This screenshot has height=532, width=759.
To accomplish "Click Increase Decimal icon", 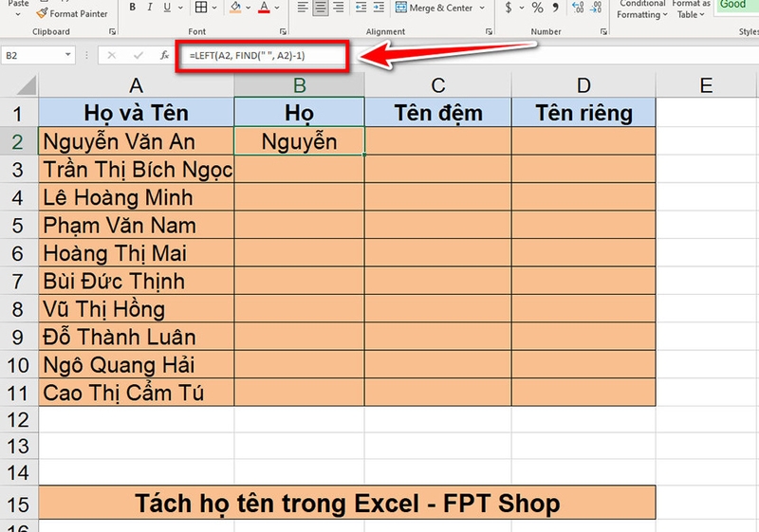I will (578, 8).
